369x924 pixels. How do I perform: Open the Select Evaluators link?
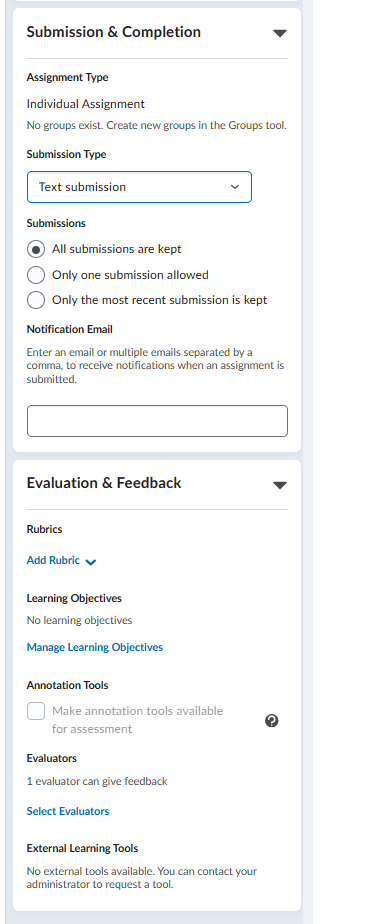(68, 811)
